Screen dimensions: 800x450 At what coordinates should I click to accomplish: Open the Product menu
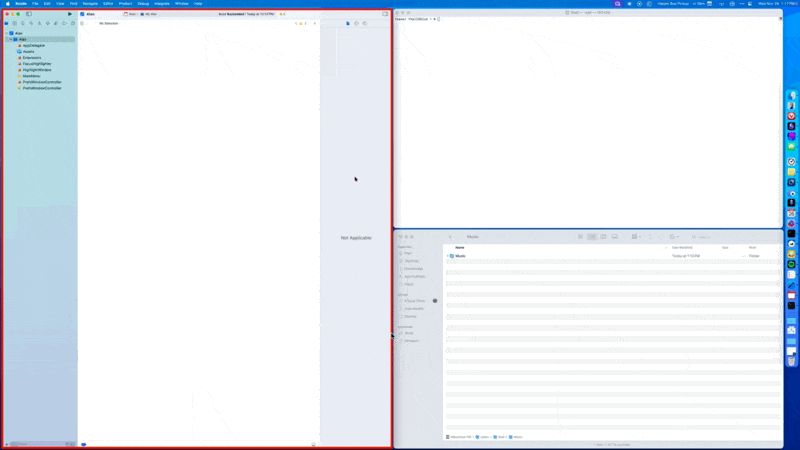(x=125, y=4)
